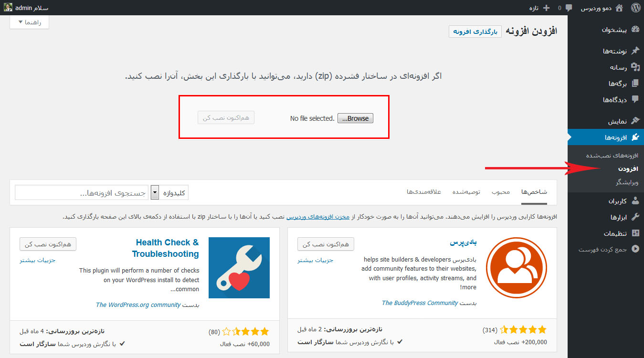Click the Health Check plugin thumbnail
Image resolution: width=644 pixels, height=358 pixels.
[x=239, y=268]
